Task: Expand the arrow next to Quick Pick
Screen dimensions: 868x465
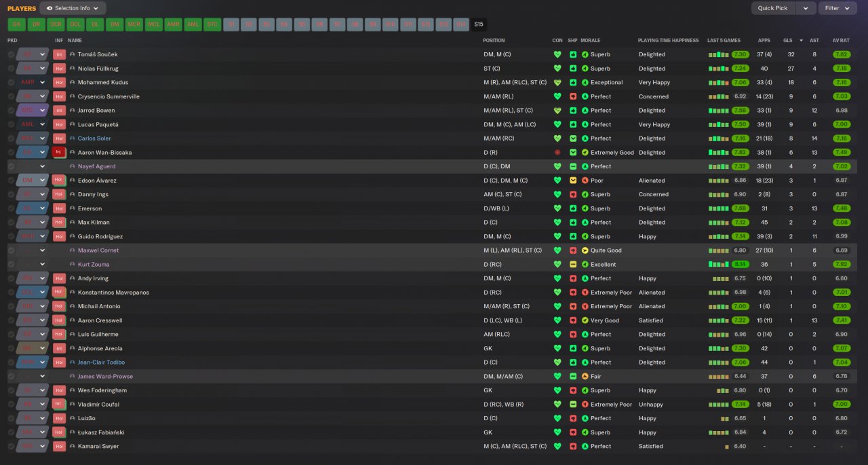Action: 806,8
